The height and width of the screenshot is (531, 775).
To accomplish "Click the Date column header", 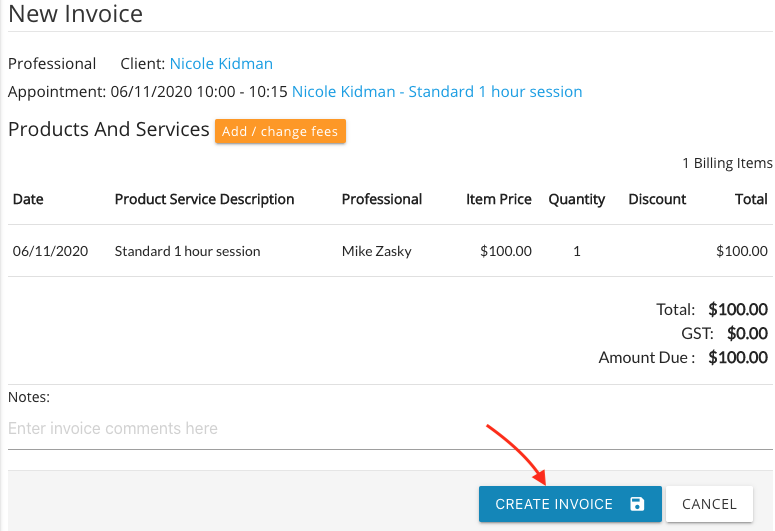I will pyautogui.click(x=28, y=199).
